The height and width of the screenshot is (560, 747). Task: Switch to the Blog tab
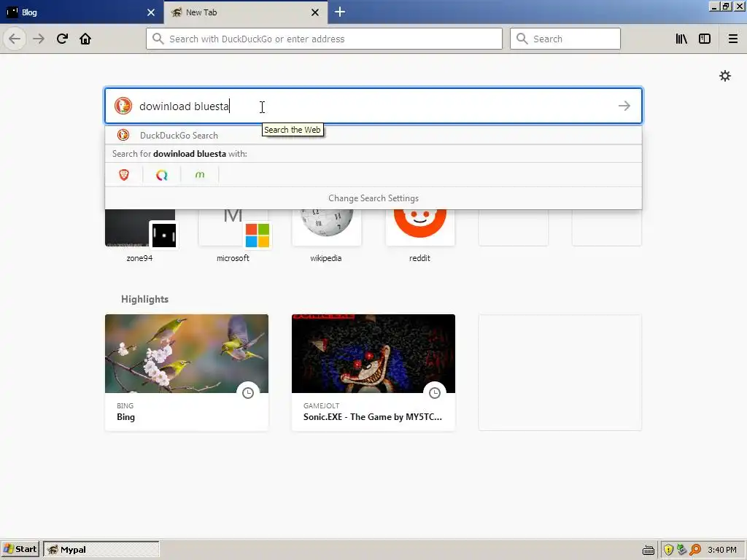point(82,12)
